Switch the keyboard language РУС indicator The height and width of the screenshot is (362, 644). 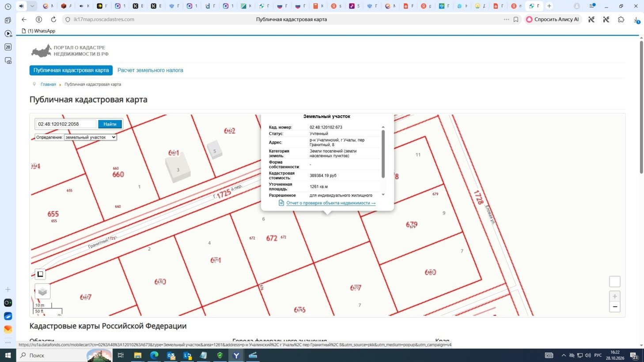pyautogui.click(x=598, y=355)
